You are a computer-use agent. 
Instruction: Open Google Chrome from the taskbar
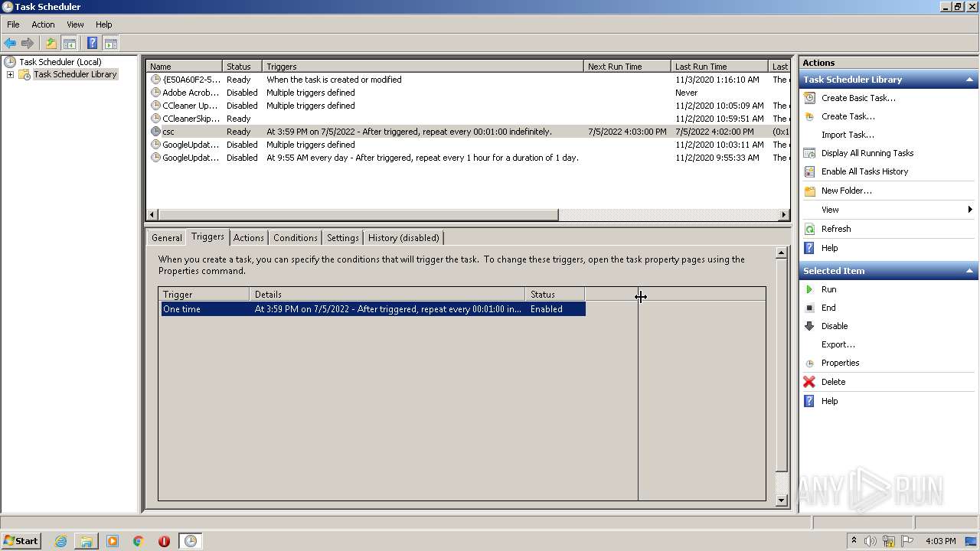click(139, 541)
